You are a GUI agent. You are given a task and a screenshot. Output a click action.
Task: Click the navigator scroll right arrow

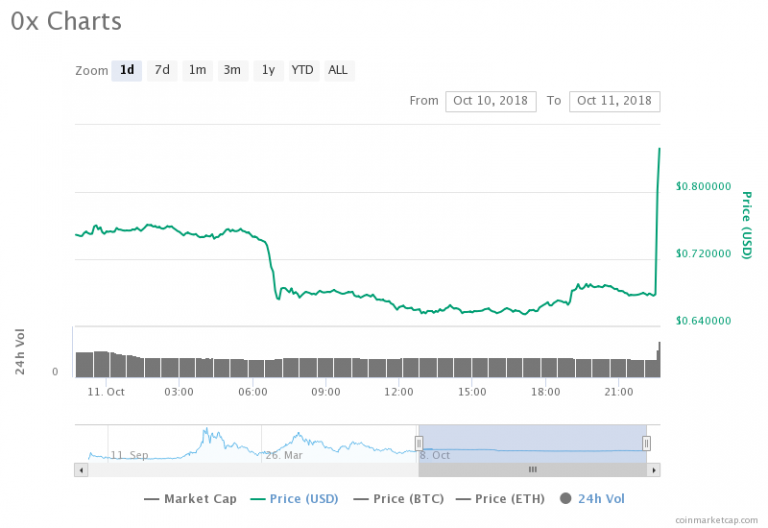[x=654, y=470]
